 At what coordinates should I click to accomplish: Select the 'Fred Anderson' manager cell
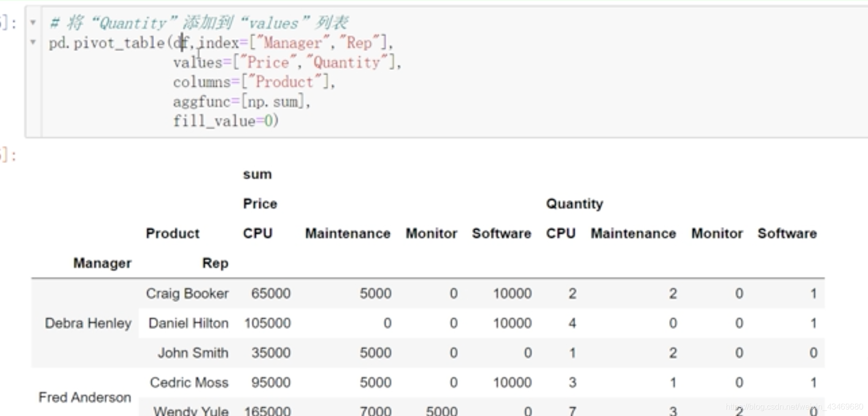pos(85,397)
